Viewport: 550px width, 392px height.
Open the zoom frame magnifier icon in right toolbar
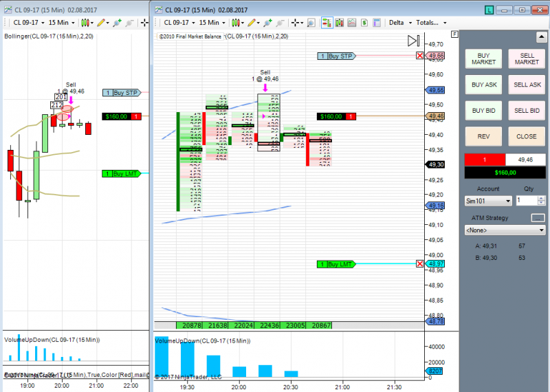click(311, 23)
